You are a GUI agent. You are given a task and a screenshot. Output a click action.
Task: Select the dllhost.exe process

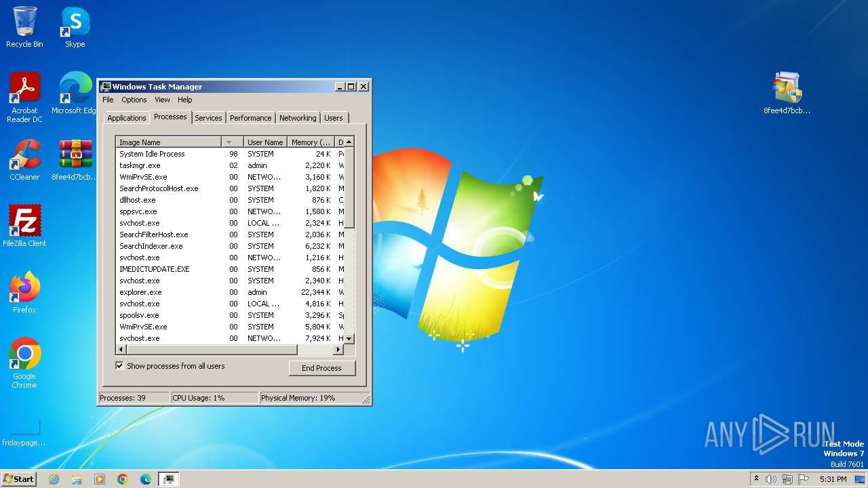tap(230, 200)
